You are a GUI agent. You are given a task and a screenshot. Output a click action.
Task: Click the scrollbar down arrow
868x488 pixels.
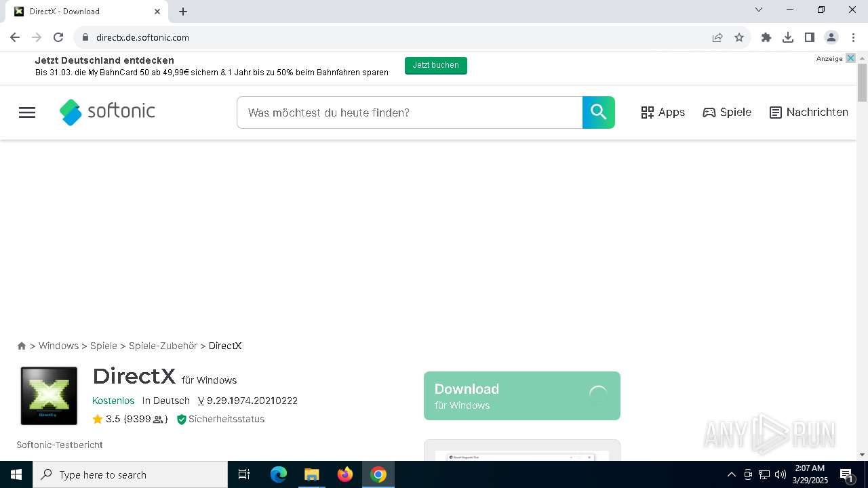862,455
